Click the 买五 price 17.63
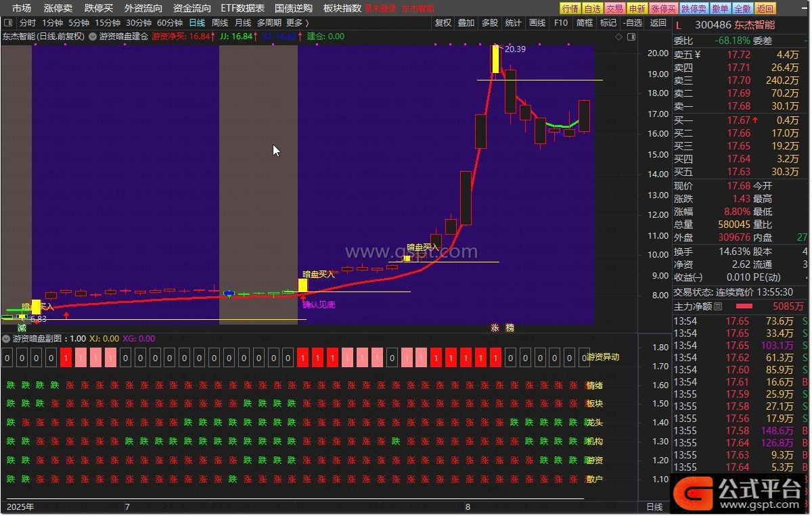The height and width of the screenshot is (516, 812). point(738,171)
